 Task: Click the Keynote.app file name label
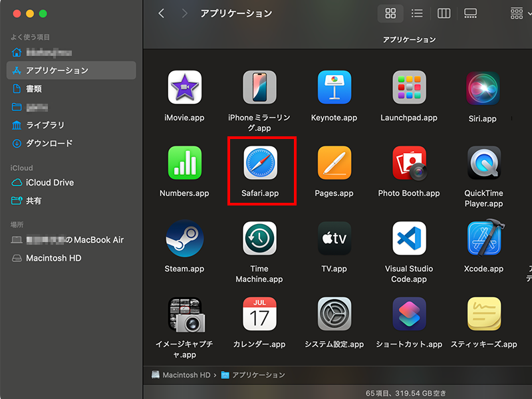coord(334,118)
